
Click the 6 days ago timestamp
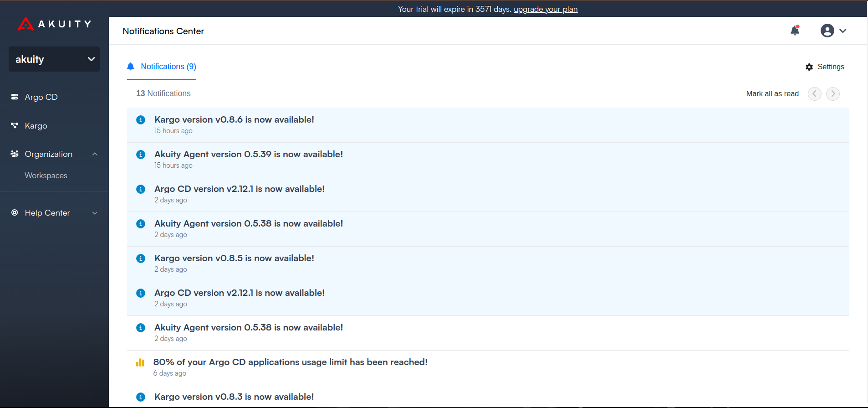click(x=170, y=373)
